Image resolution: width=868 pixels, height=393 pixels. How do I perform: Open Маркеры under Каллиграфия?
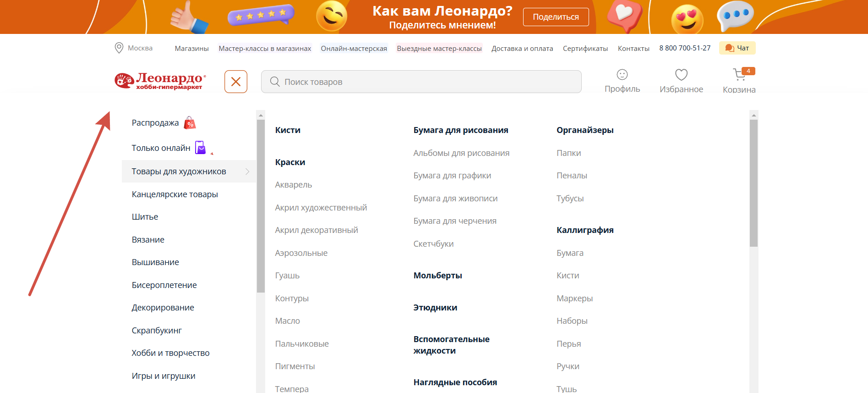click(x=574, y=299)
